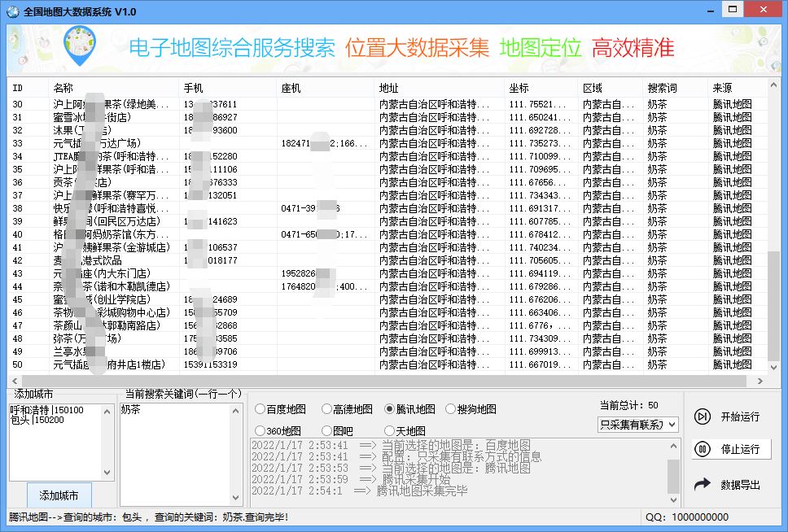Select the 高德地图 map source
The image size is (788, 532).
pyautogui.click(x=327, y=408)
